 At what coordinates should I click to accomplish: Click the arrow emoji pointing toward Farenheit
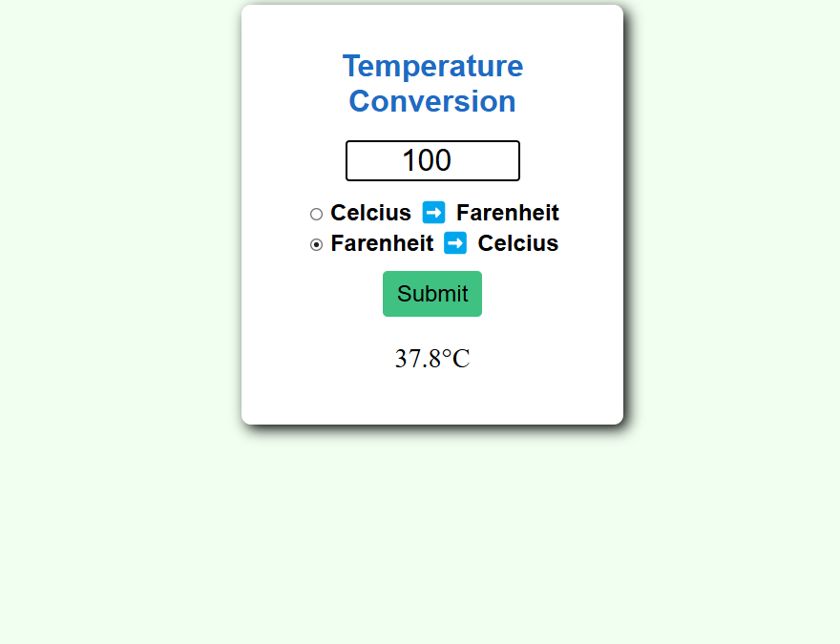click(x=433, y=212)
